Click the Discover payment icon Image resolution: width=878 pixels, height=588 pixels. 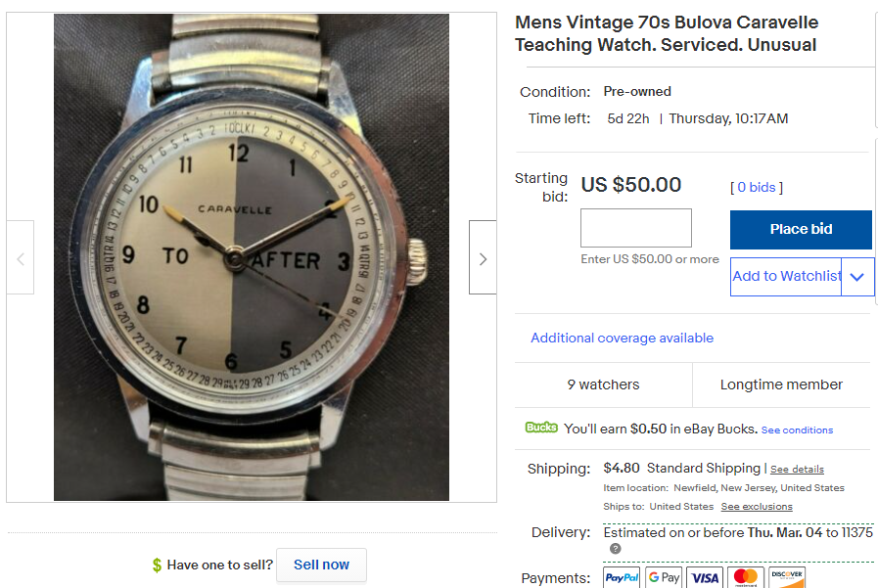click(x=787, y=577)
